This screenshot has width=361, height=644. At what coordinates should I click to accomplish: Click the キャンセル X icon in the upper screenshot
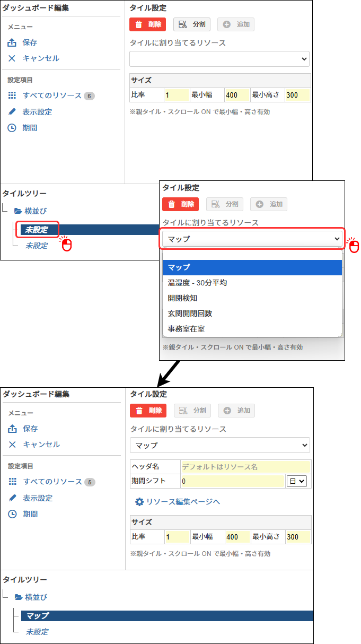tap(12, 59)
